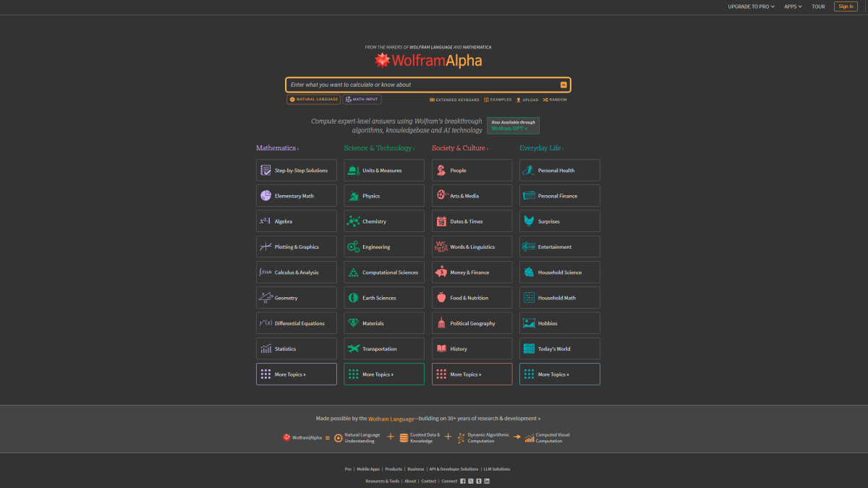
Task: Open the Tour menu item
Action: coord(818,7)
